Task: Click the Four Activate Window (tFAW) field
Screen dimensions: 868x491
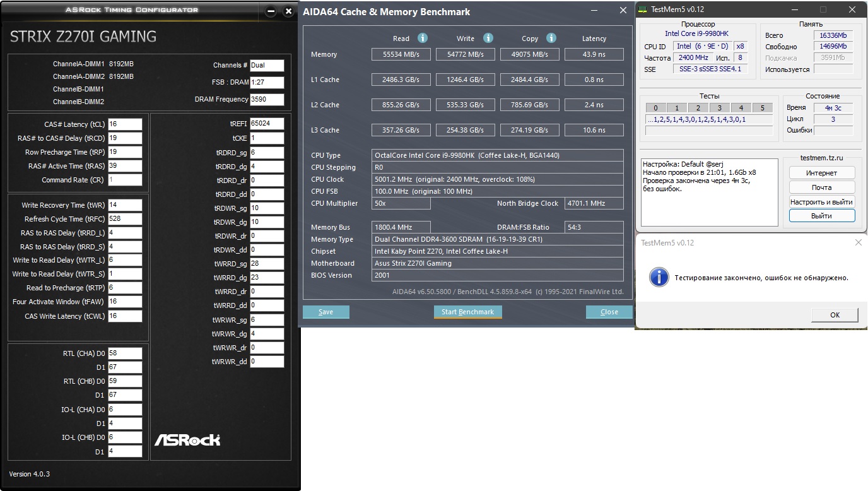Action: tap(125, 302)
